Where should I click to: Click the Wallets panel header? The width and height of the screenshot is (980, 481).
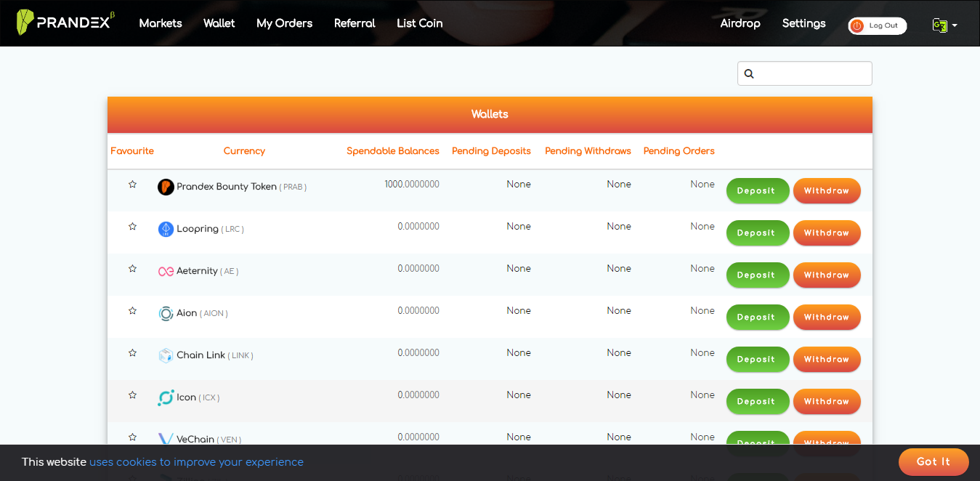click(490, 115)
